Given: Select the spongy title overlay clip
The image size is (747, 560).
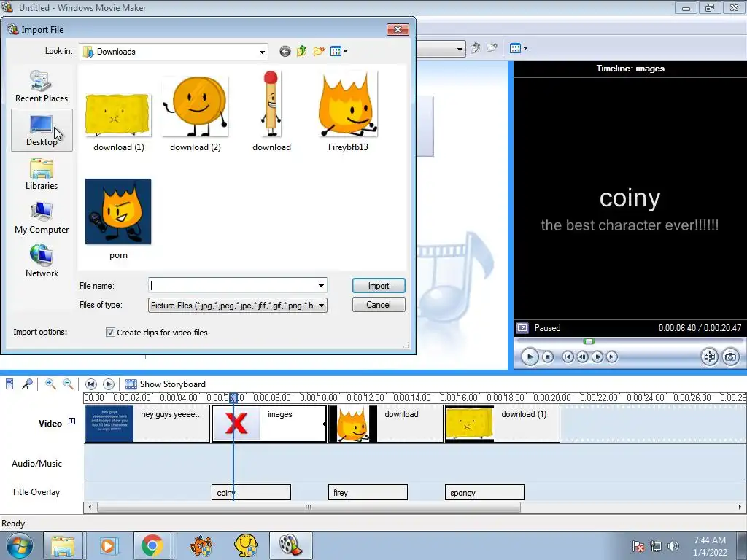Looking at the screenshot, I should coord(484,492).
